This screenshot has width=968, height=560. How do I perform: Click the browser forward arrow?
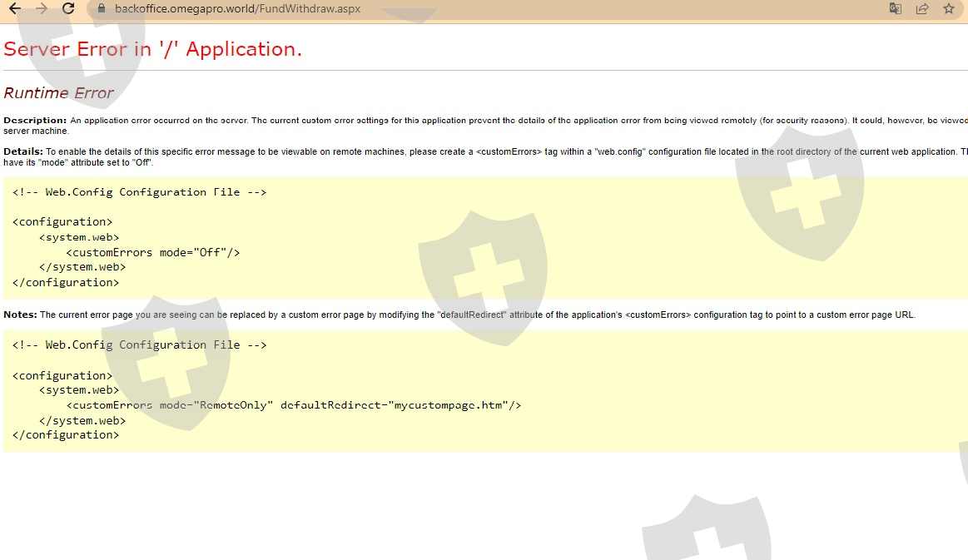[x=42, y=9]
